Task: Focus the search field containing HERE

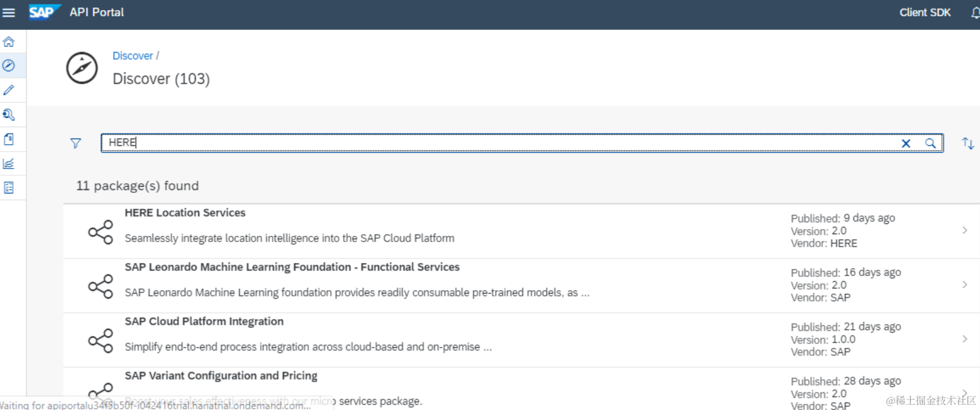Action: tap(522, 143)
